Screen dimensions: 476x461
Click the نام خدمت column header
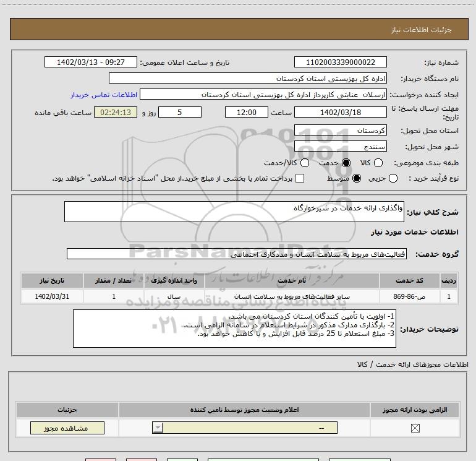pyautogui.click(x=292, y=280)
